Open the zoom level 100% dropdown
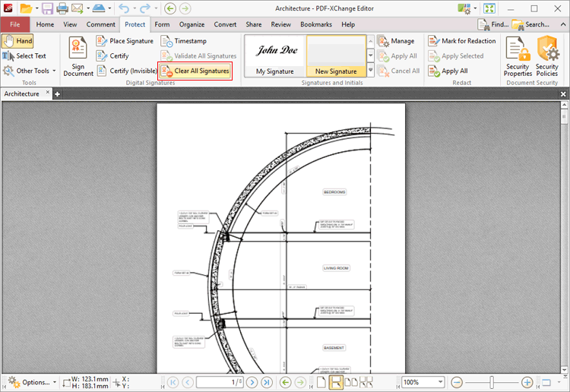 [441, 382]
